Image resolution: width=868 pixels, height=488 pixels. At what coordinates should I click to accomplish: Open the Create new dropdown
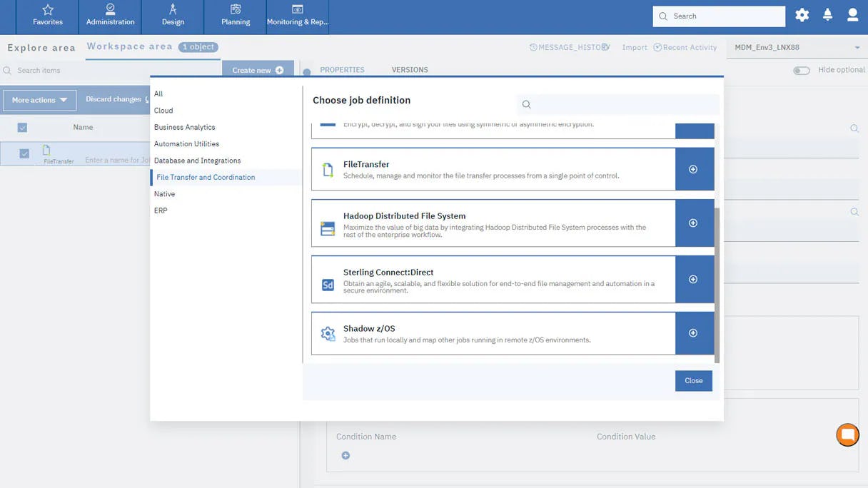tap(257, 70)
